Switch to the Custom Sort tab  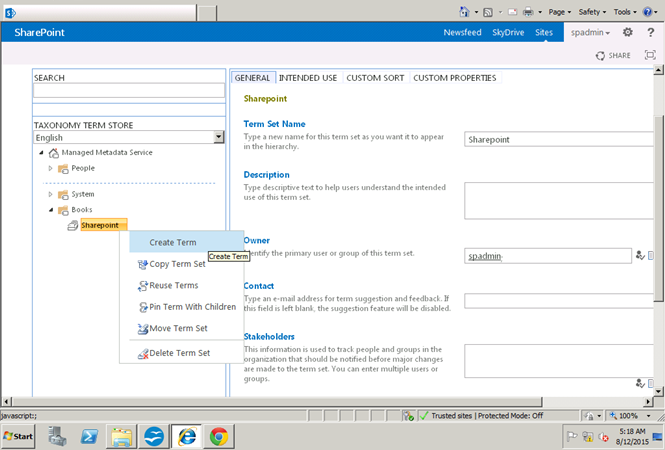[x=375, y=78]
